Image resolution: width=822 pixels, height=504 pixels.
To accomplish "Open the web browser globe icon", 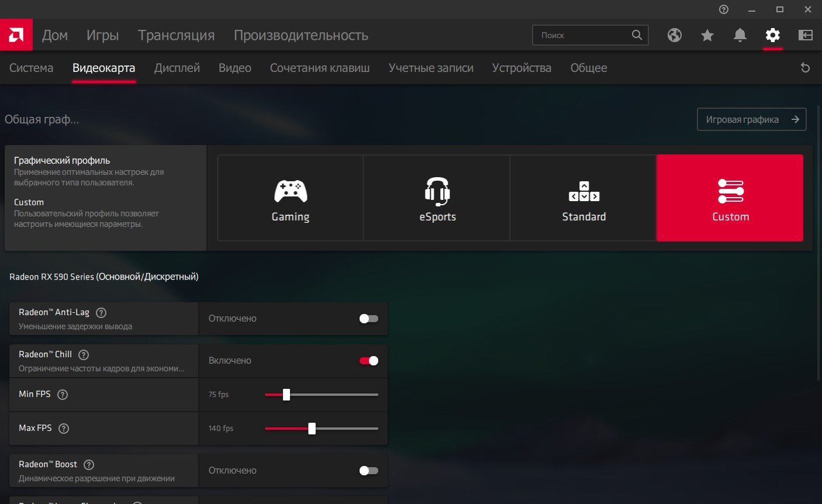I will point(675,36).
